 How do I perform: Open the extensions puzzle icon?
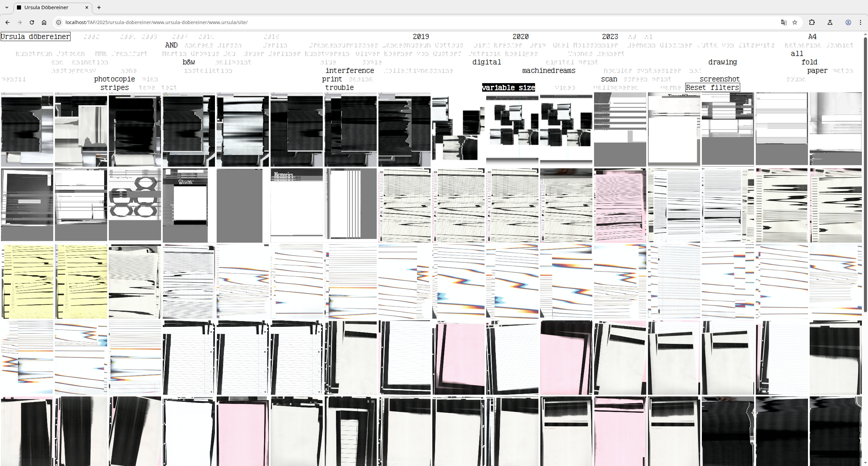point(812,22)
